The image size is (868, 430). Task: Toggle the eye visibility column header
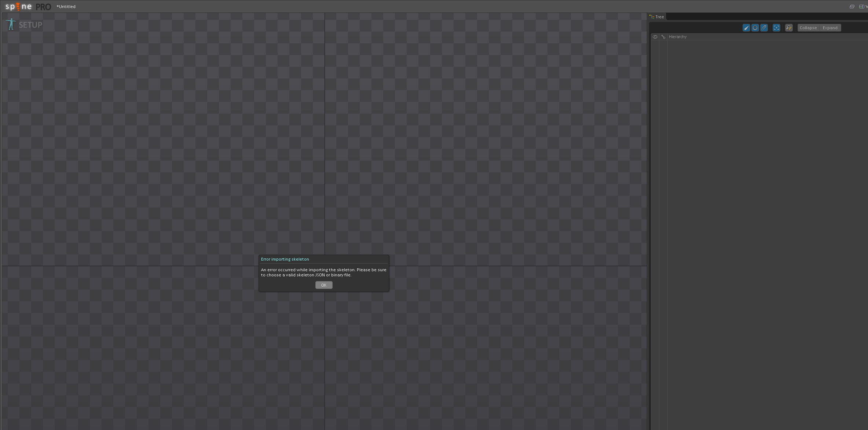tap(655, 37)
